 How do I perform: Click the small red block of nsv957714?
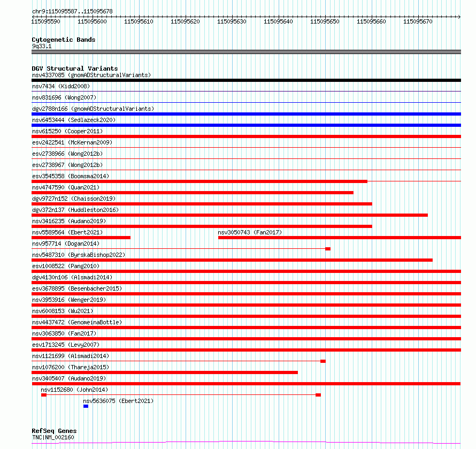coord(328,249)
